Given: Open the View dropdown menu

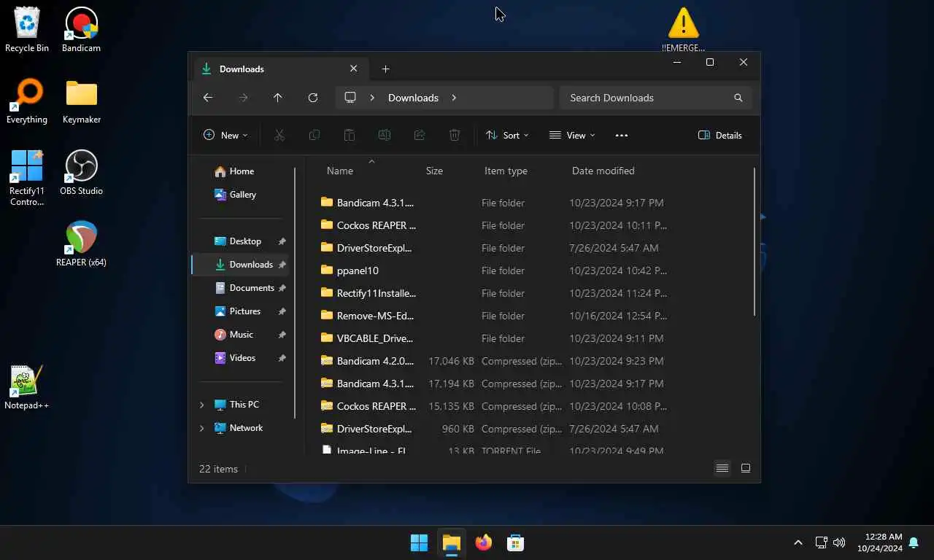Looking at the screenshot, I should [572, 136].
